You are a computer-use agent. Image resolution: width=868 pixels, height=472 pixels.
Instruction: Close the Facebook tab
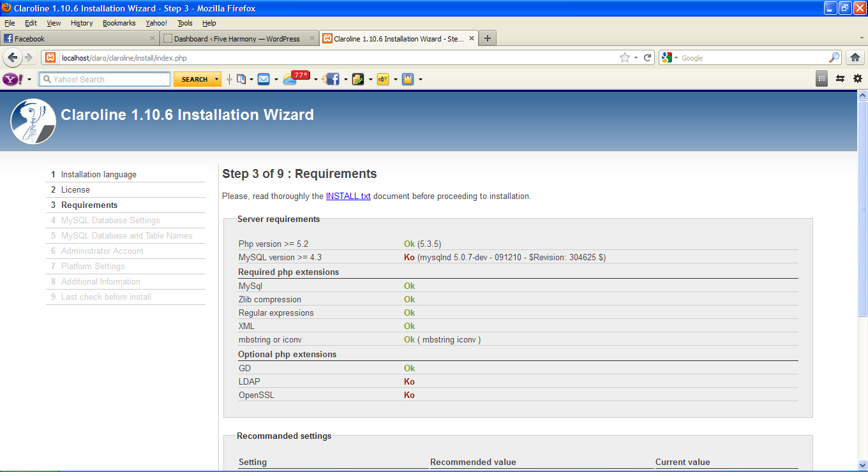[152, 38]
